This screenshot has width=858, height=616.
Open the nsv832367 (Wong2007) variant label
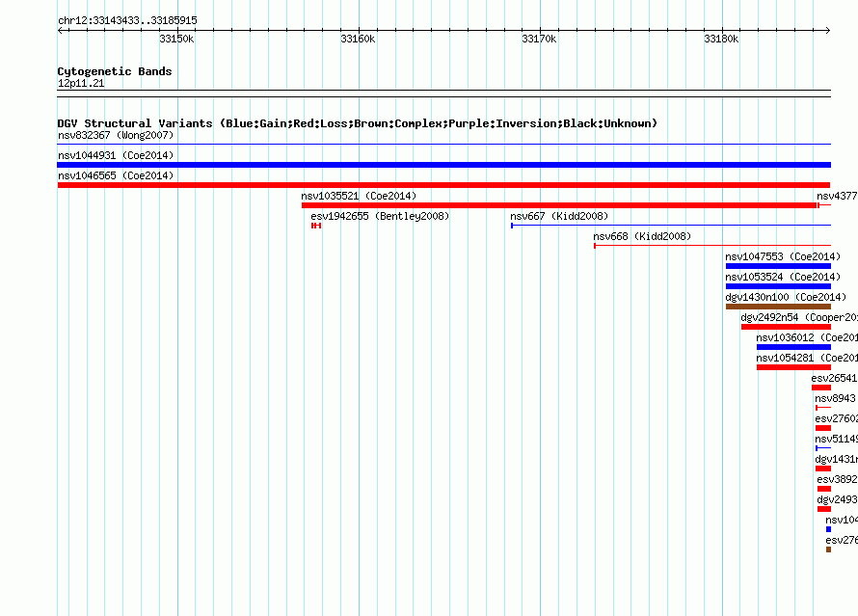click(x=116, y=135)
